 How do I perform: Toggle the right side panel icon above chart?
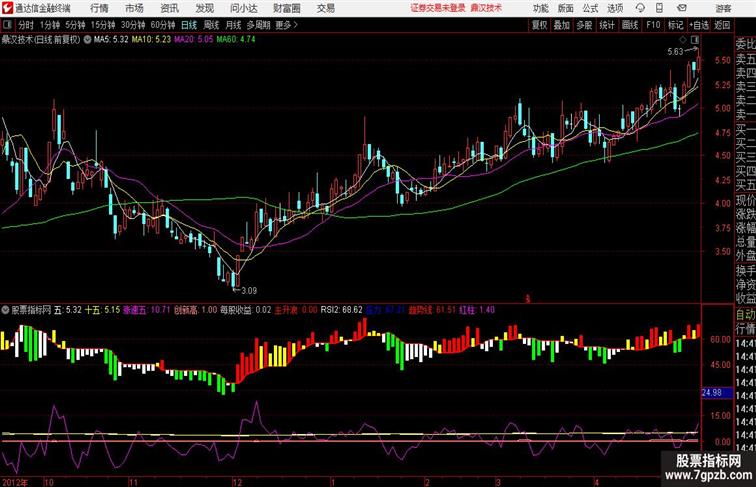[x=695, y=40]
